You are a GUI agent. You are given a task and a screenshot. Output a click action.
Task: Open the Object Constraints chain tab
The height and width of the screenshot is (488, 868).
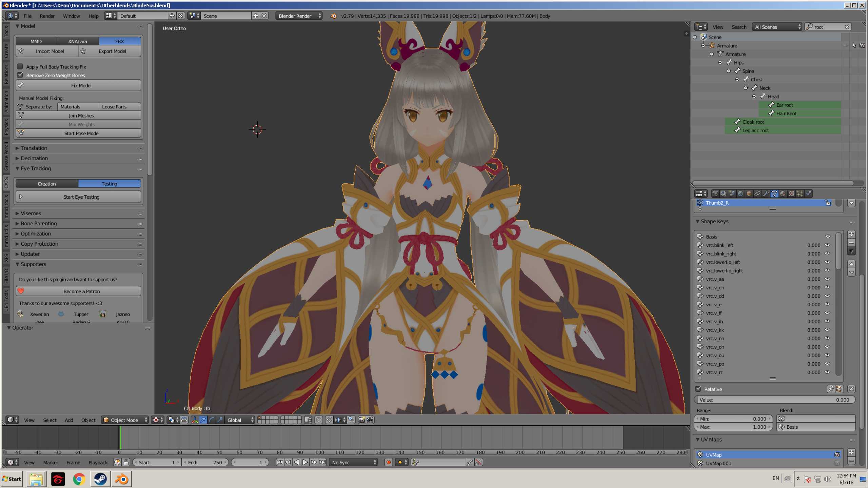pos(757,194)
